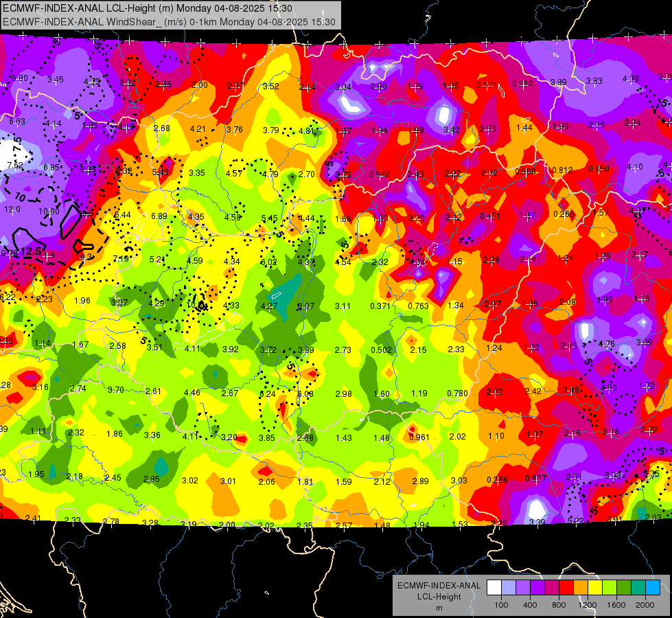Click the white legend swatch below 100

pyautogui.click(x=494, y=588)
